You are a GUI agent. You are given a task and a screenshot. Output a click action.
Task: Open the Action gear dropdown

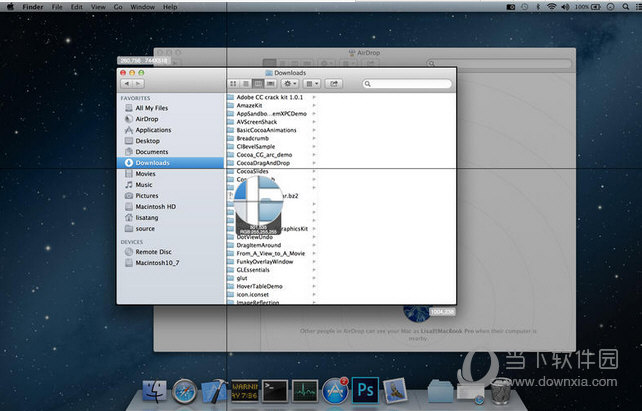tap(289, 84)
